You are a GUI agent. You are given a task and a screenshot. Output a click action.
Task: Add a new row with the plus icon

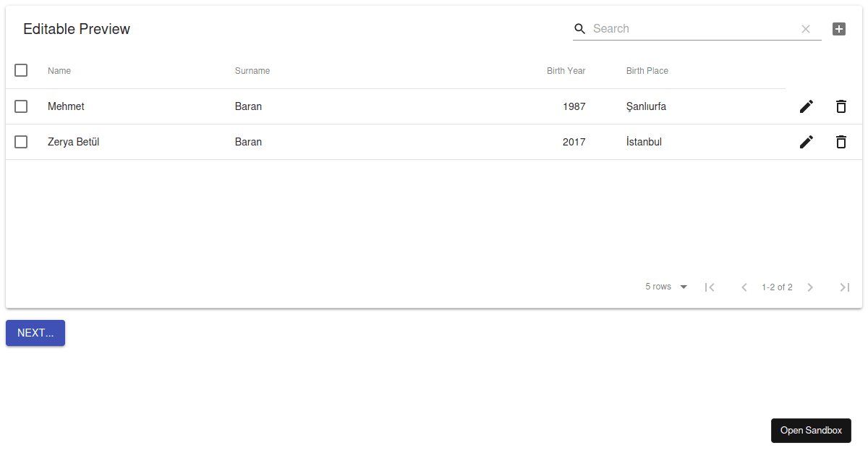click(x=838, y=28)
